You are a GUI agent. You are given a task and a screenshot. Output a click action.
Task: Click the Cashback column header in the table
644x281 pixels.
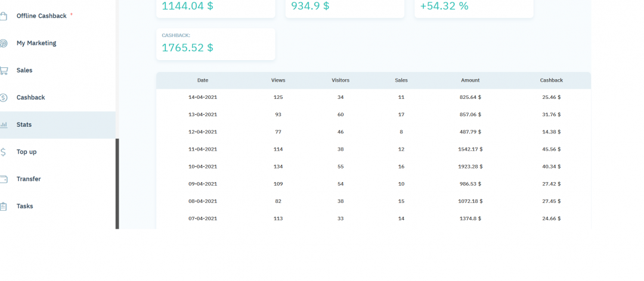551,80
